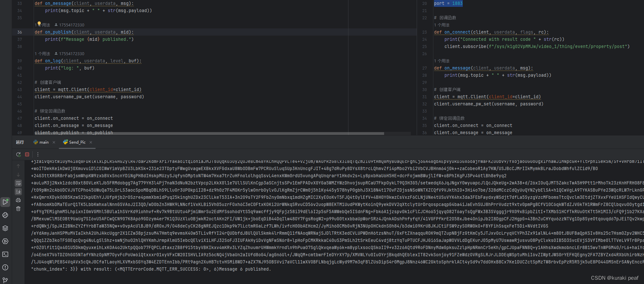This screenshot has width=644, height=284.
Task: Close the main run tab
Action: coord(54,142)
